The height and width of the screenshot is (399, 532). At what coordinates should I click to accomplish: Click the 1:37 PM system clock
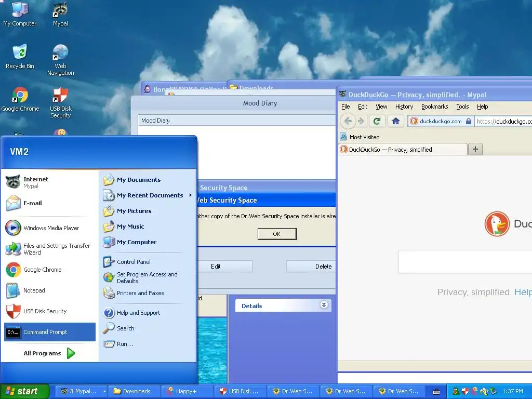click(513, 391)
